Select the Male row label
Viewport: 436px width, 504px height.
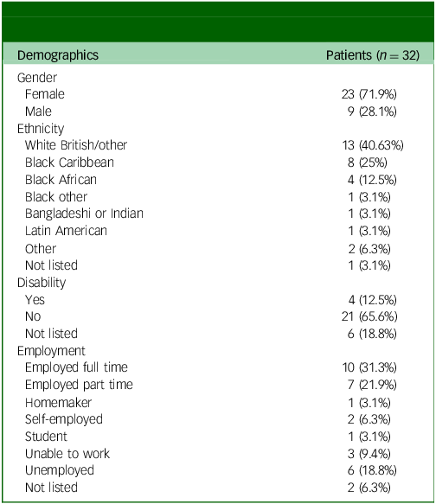38,112
